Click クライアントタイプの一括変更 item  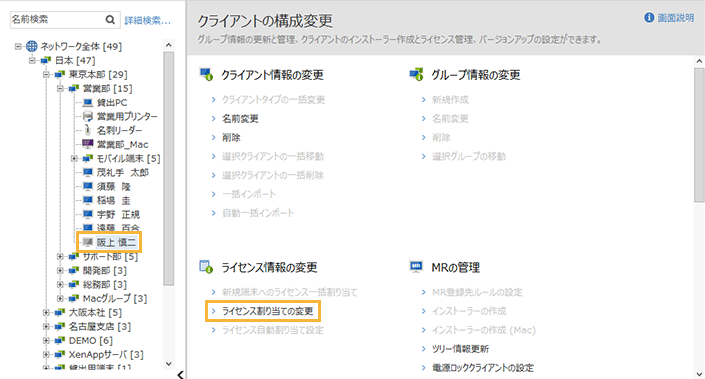pyautogui.click(x=273, y=100)
